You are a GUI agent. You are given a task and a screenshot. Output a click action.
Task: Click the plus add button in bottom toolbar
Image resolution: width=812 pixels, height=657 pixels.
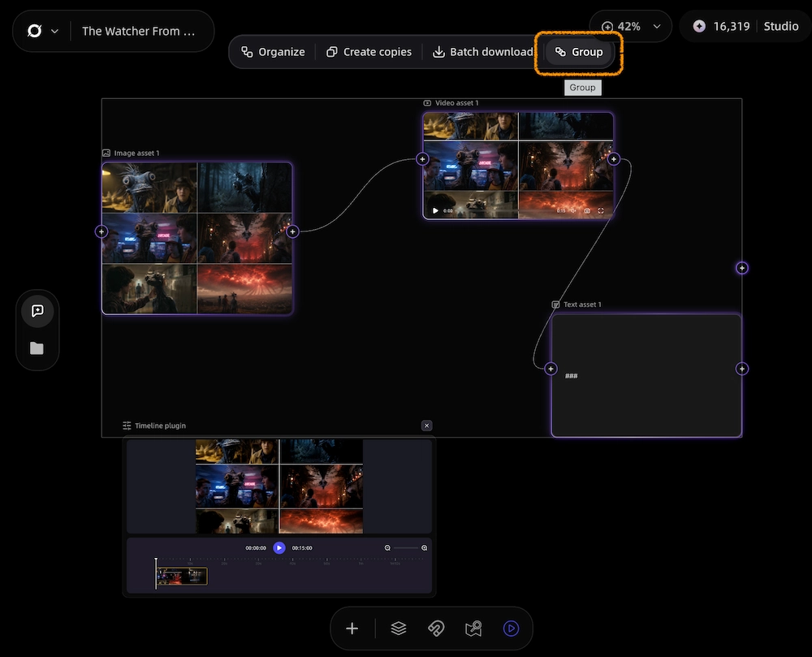(352, 629)
